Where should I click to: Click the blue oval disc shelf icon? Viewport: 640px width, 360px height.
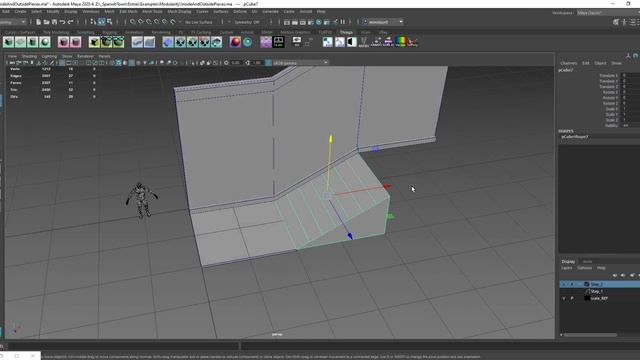(168, 42)
